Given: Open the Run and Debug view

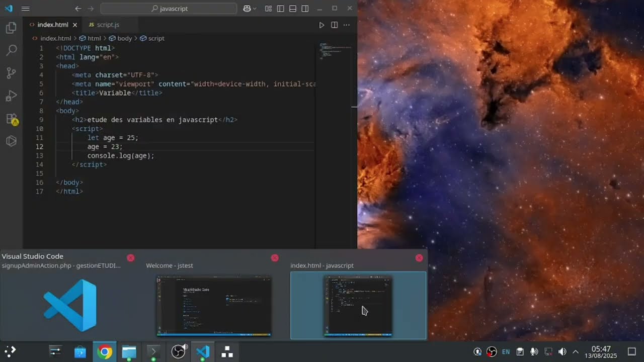Looking at the screenshot, I should coord(11,96).
